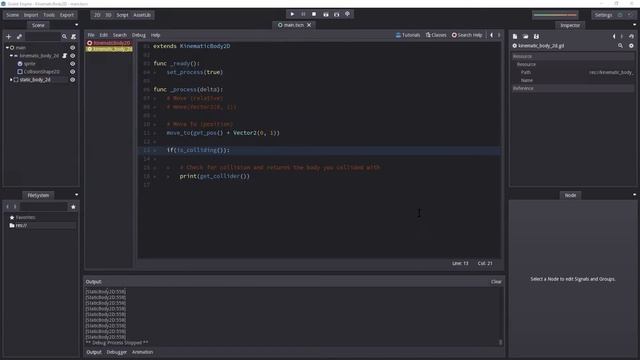This screenshot has height=360, width=640.
Task: Clear the Output panel
Action: [x=496, y=282]
